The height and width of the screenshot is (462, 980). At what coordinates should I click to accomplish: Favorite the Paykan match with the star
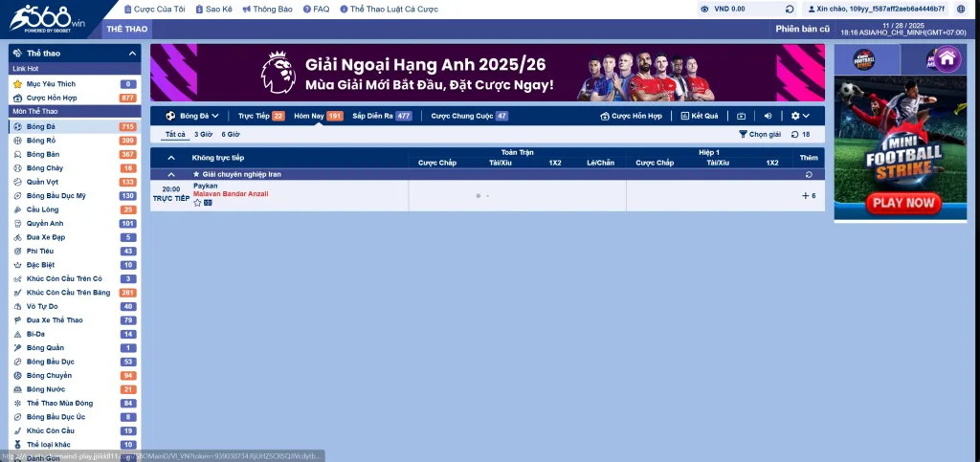197,203
